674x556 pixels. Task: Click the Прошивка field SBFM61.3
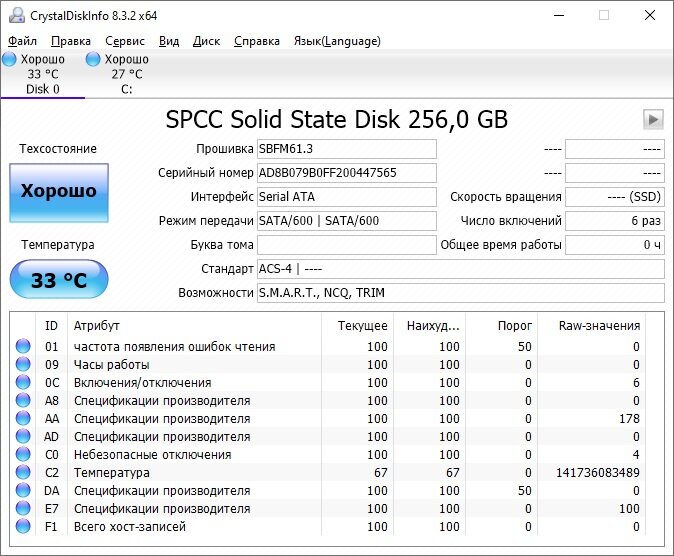point(347,149)
